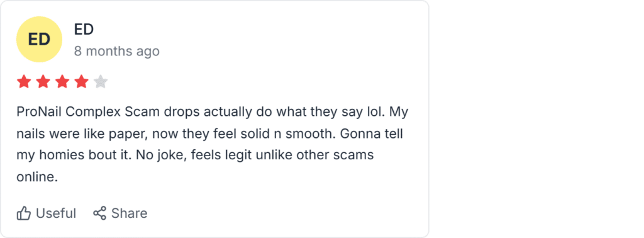Open reviewer name ED profile
This screenshot has height=238, width=644.
pos(84,29)
